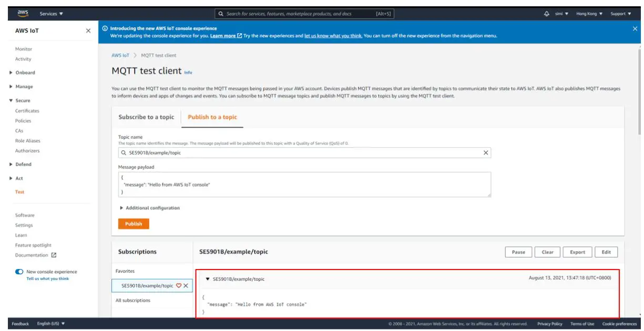This screenshot has width=644, height=331.
Task: Open Terms of Use footer link
Action: [582, 324]
